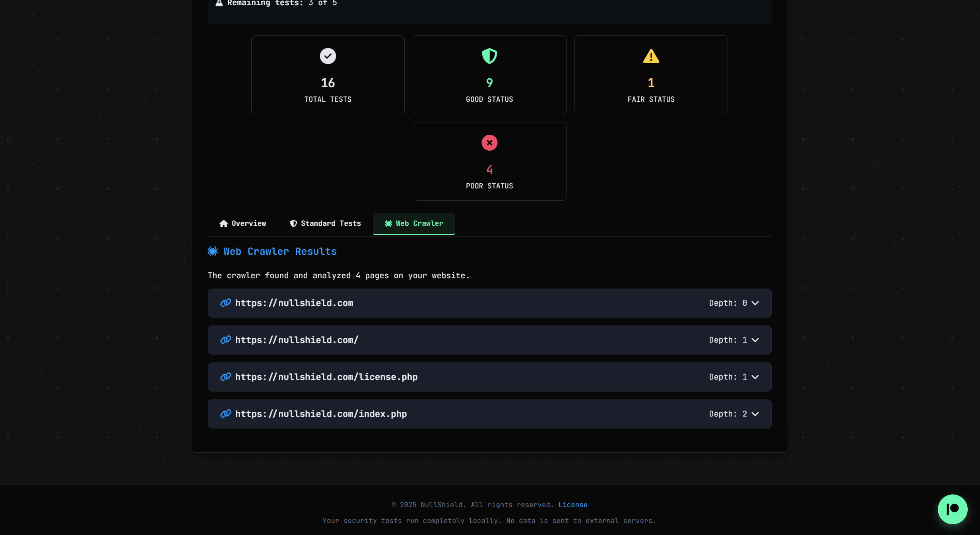Expand the Depth 1 chevron for nullshield.com/
The image size is (980, 535).
[x=755, y=340]
